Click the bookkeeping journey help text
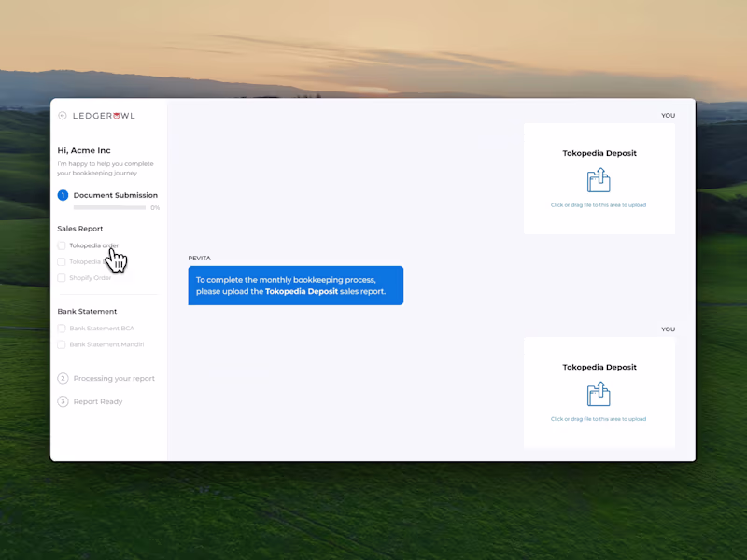This screenshot has width=747, height=560. [106, 169]
